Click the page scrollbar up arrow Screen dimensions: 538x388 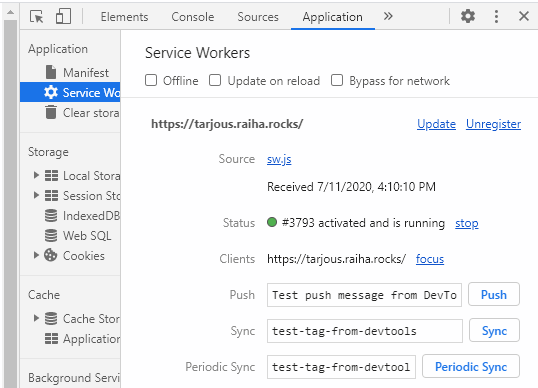tap(10, 12)
